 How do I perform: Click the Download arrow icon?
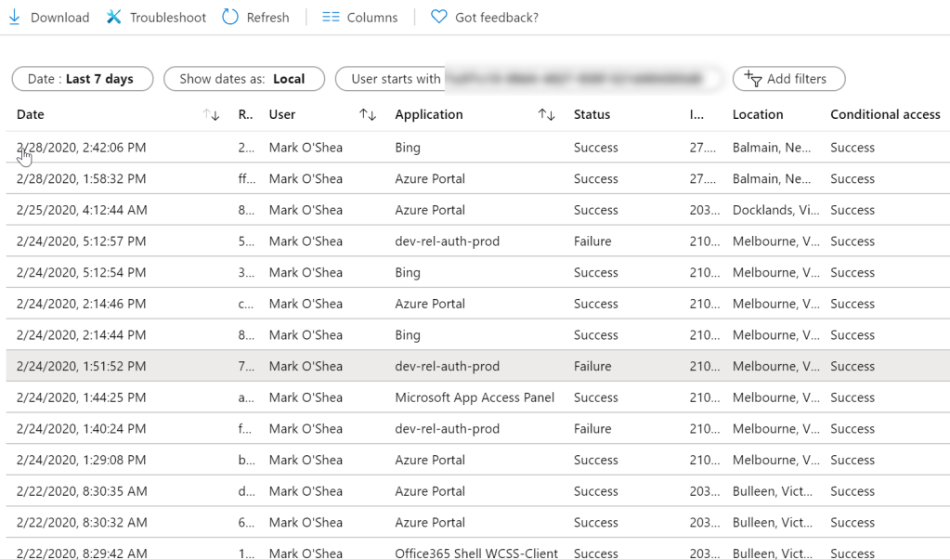point(14,17)
